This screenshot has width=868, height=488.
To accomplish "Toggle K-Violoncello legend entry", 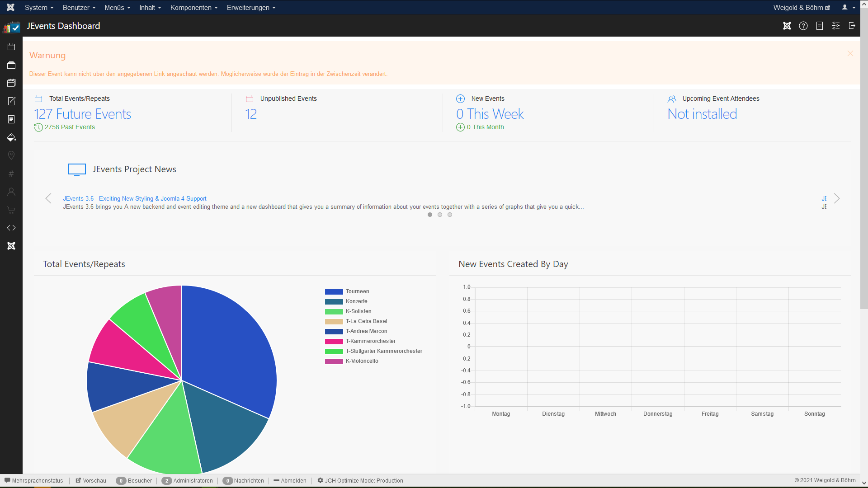I will tap(352, 361).
